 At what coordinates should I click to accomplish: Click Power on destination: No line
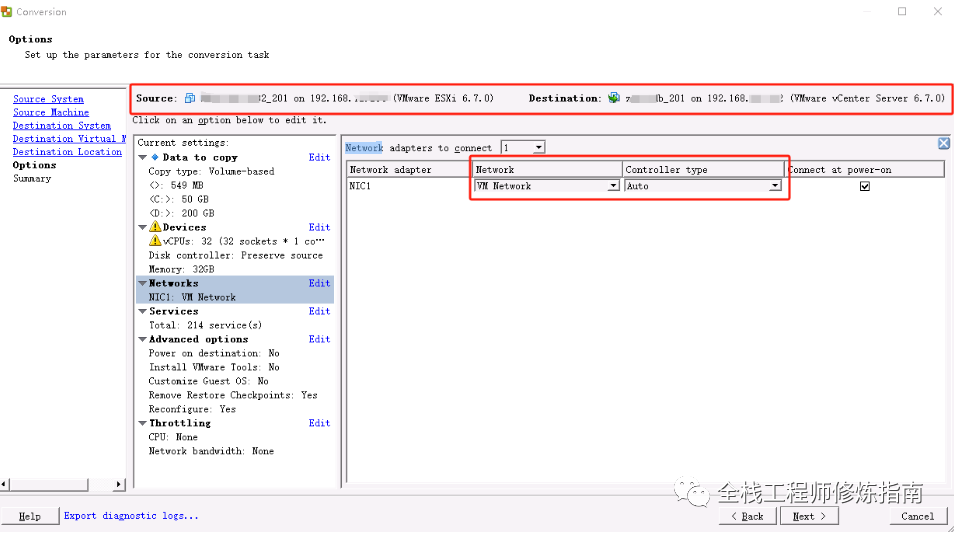pyautogui.click(x=214, y=353)
